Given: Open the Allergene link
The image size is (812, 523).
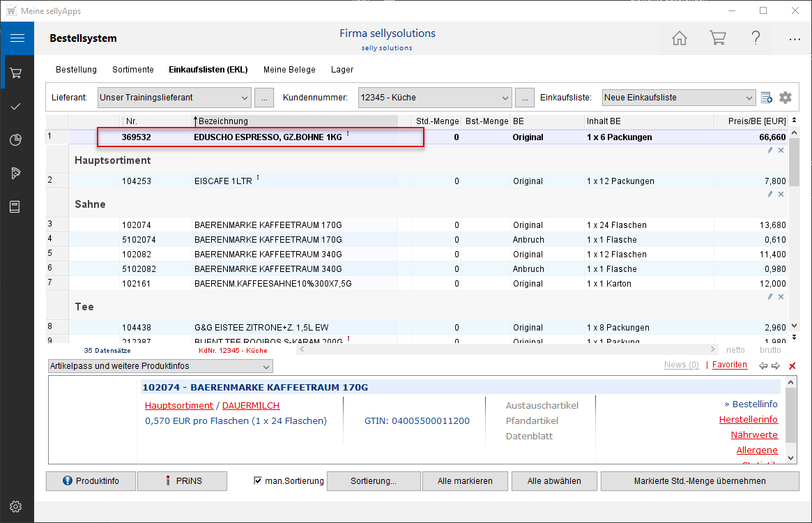Looking at the screenshot, I should (757, 450).
